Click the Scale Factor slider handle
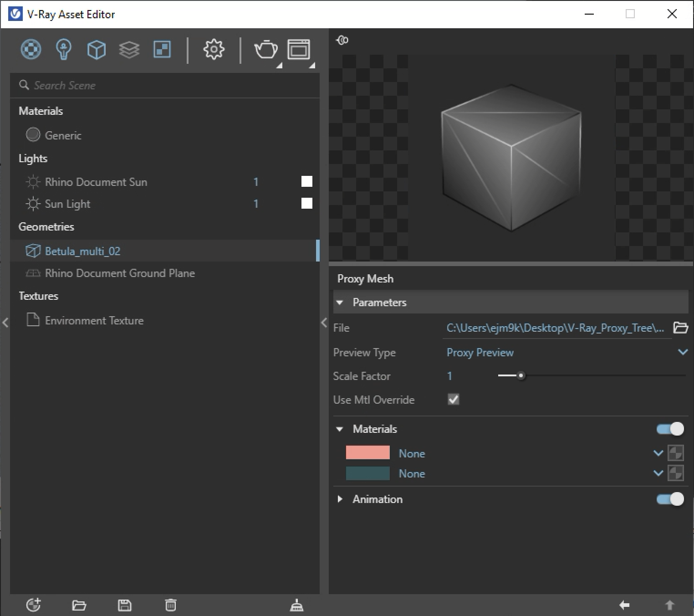This screenshot has height=616, width=694. click(521, 376)
